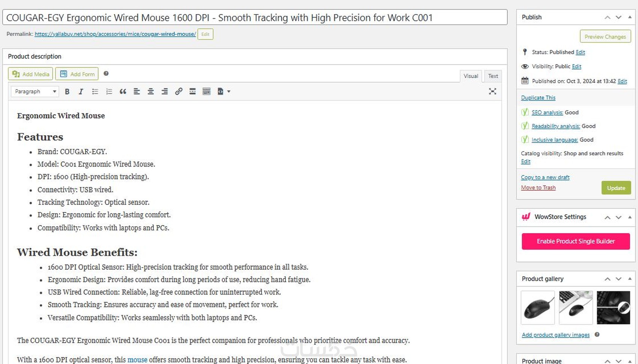Screen dimensions: 638x364
Task: Click the Update button
Action: [616, 188]
